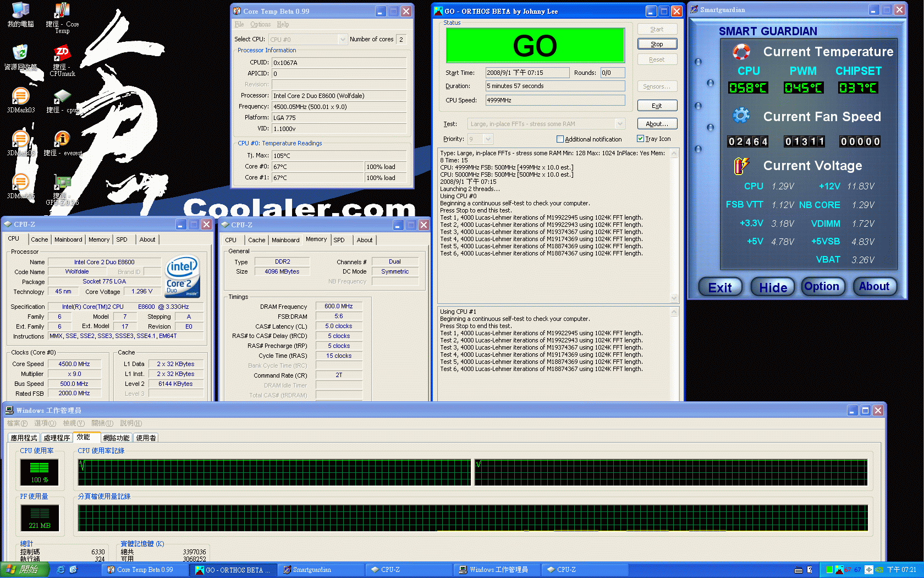Click the lifebuoy Current Temperature icon in Smart Guardian
This screenshot has width=924, height=578.
[741, 52]
